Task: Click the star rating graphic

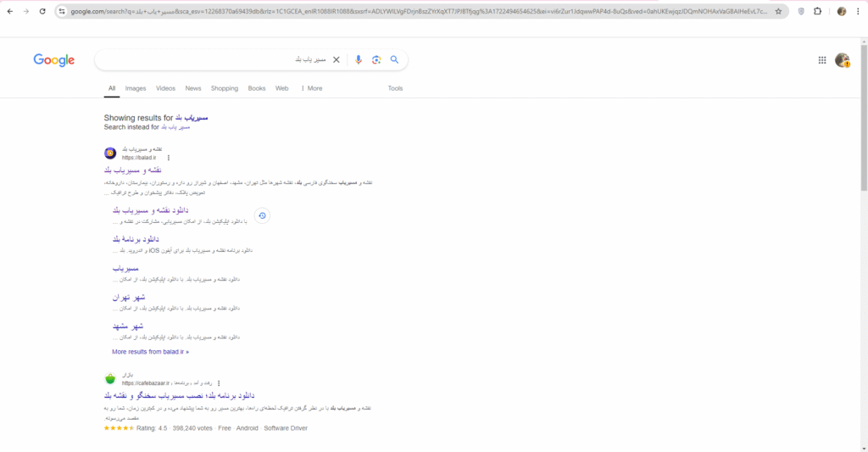Action: tap(119, 428)
